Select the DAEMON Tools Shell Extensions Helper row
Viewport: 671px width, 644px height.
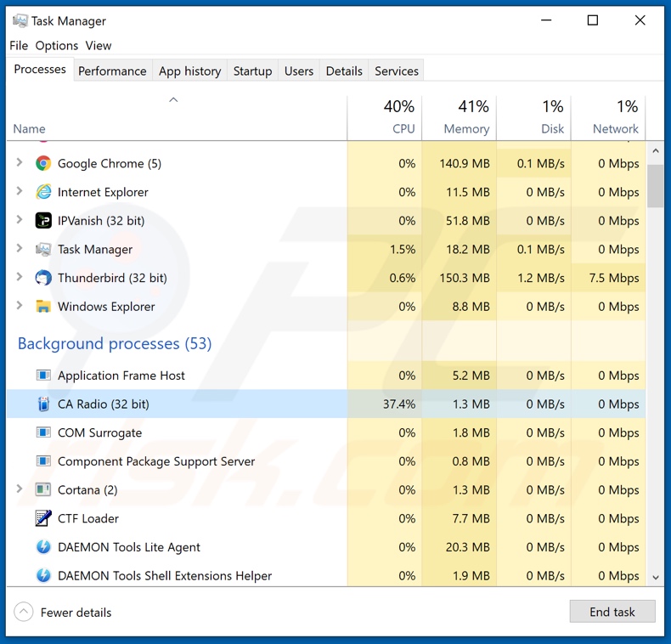[325, 575]
